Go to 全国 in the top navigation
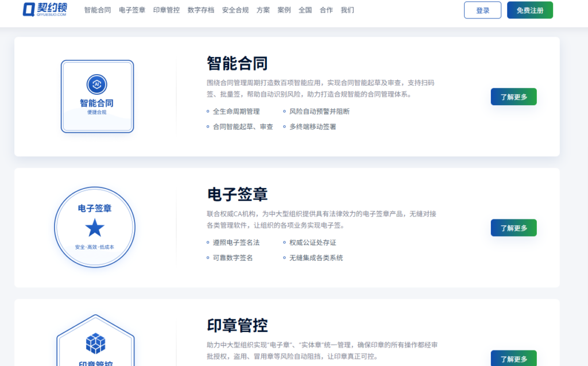This screenshot has width=588, height=366. click(x=305, y=10)
